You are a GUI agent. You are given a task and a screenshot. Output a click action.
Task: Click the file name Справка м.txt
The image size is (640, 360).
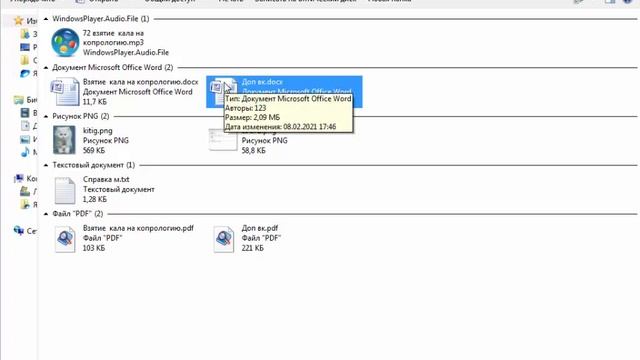coord(106,179)
